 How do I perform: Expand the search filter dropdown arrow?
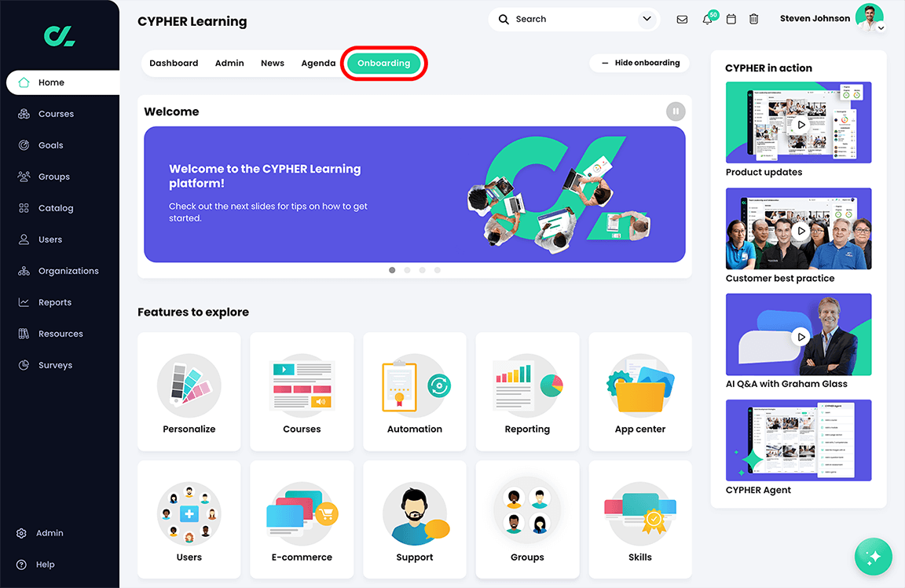click(646, 18)
